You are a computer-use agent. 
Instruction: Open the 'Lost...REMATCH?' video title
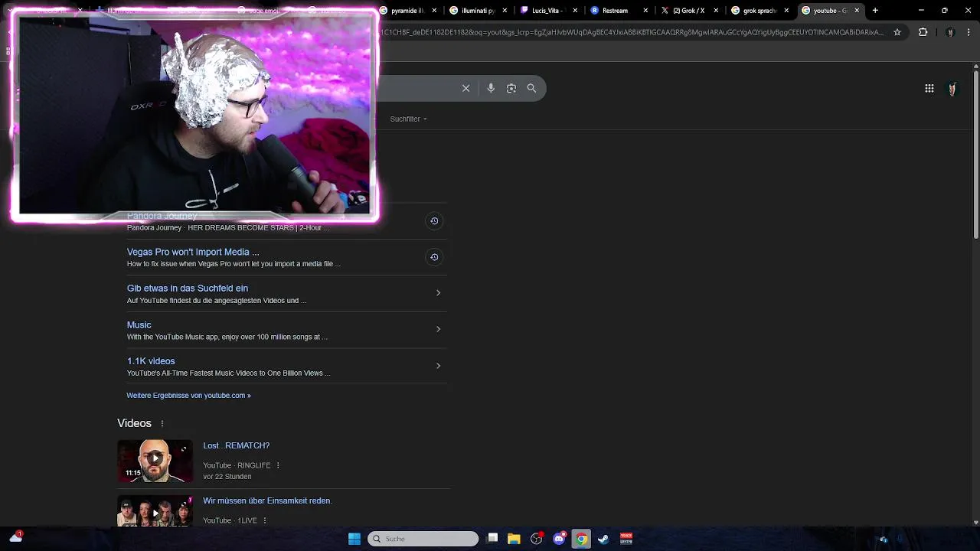point(236,445)
